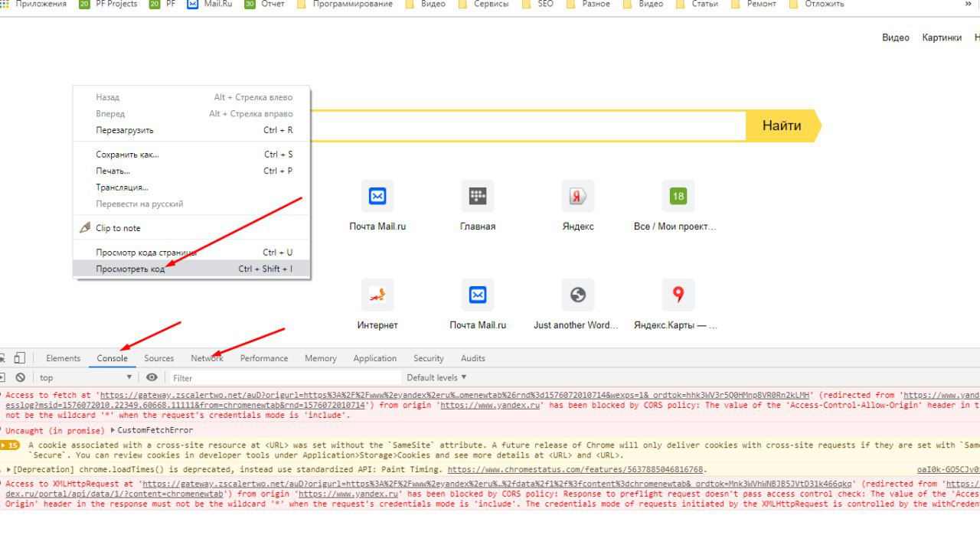
Task: Switch to the Memory tab
Action: pyautogui.click(x=320, y=358)
